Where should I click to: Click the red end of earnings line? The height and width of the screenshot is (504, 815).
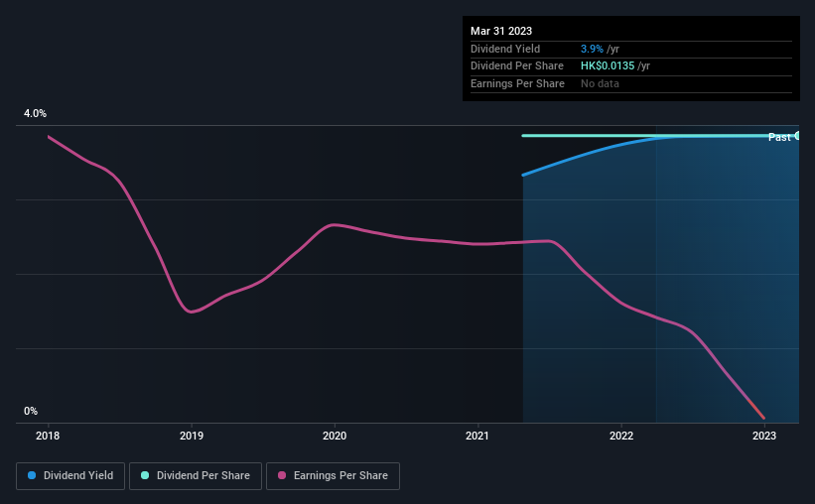[x=761, y=414]
